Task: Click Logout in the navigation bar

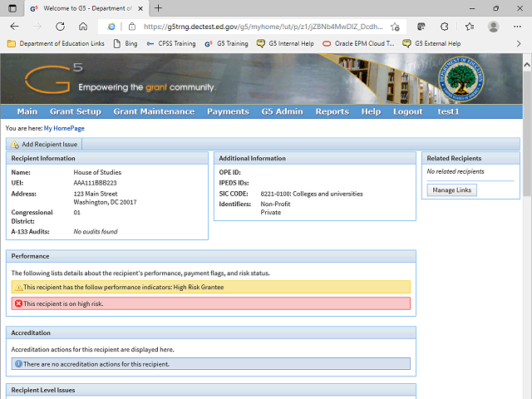Action: [407, 111]
